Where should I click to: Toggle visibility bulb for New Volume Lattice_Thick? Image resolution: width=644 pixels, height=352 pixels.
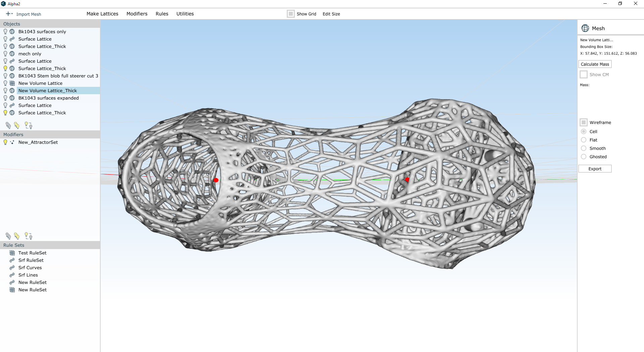tap(5, 91)
